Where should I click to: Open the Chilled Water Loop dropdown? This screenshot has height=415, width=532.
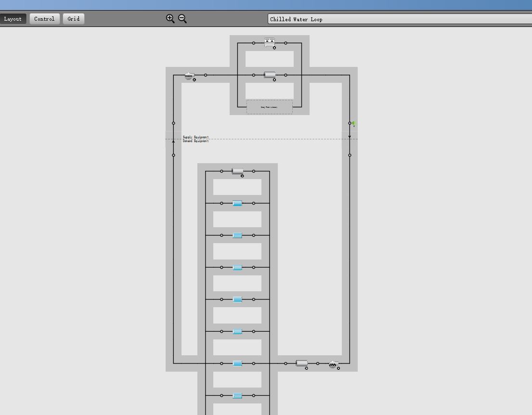click(400, 19)
